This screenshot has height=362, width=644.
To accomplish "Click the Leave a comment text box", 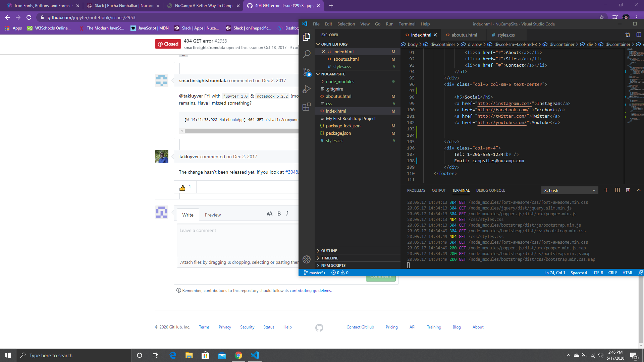I will click(x=237, y=240).
